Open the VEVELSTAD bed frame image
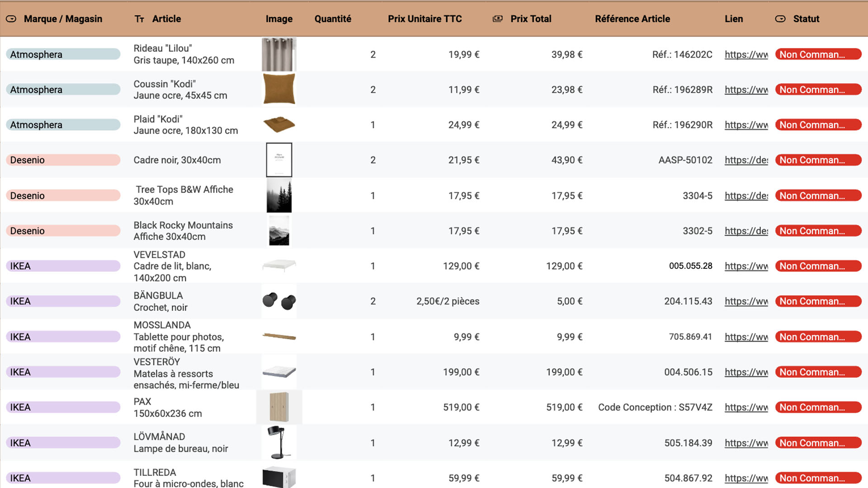The image size is (868, 488). (279, 266)
